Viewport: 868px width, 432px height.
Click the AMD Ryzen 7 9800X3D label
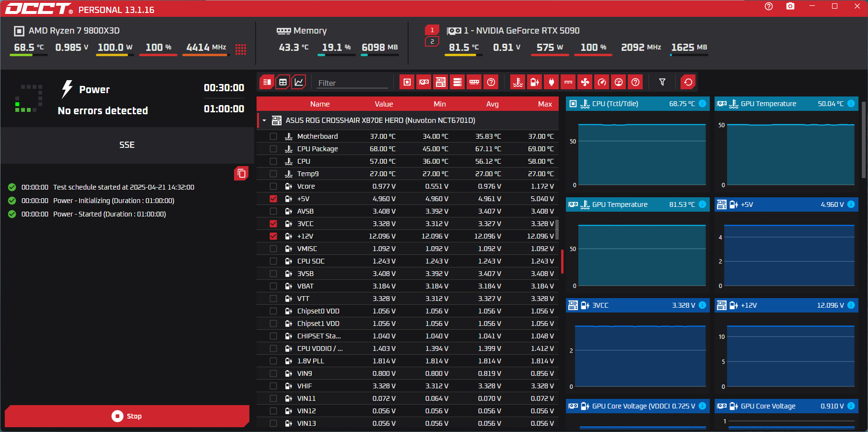click(x=74, y=31)
